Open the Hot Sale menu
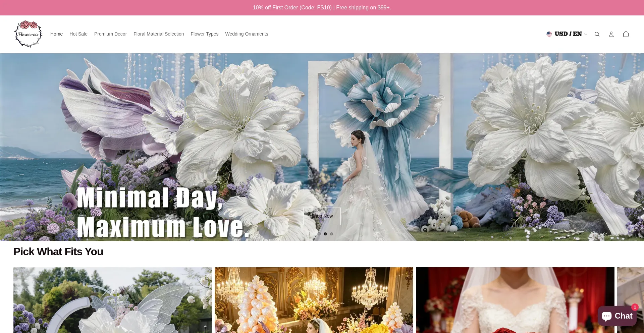 [x=78, y=34]
